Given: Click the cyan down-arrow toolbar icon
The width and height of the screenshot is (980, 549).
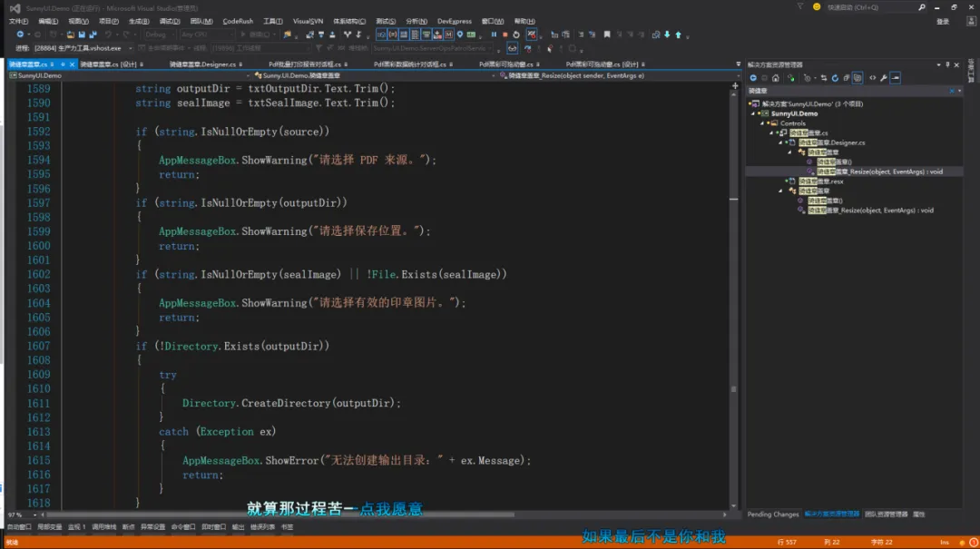Looking at the screenshot, I should (x=667, y=34).
